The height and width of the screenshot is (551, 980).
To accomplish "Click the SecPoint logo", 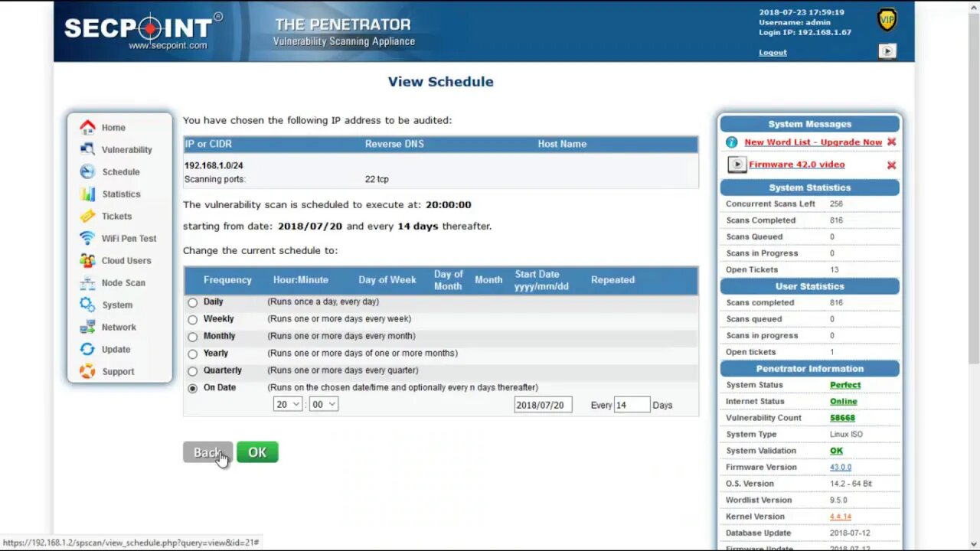I will pos(142,29).
